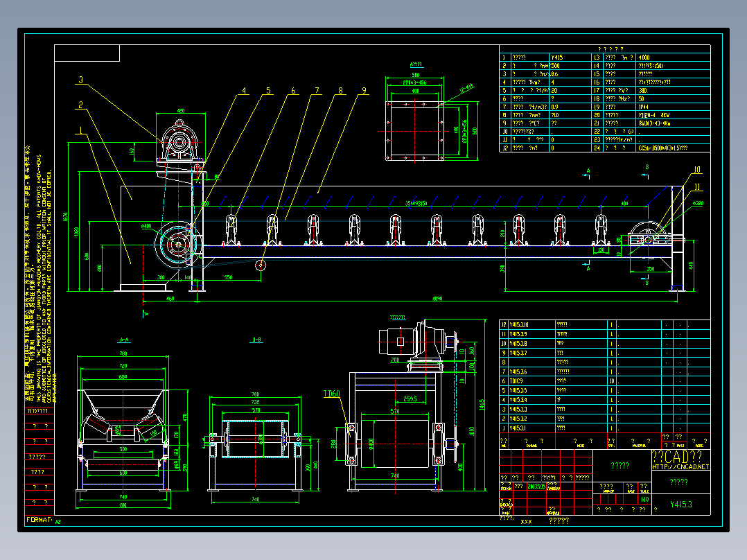Select the large ??CAD?? title text

[677, 457]
